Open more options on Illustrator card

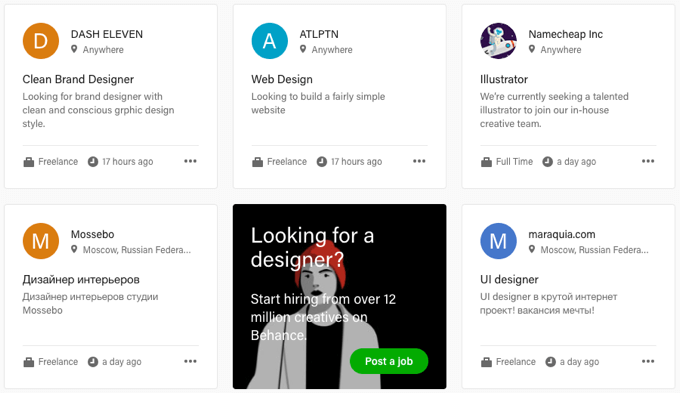coord(648,161)
